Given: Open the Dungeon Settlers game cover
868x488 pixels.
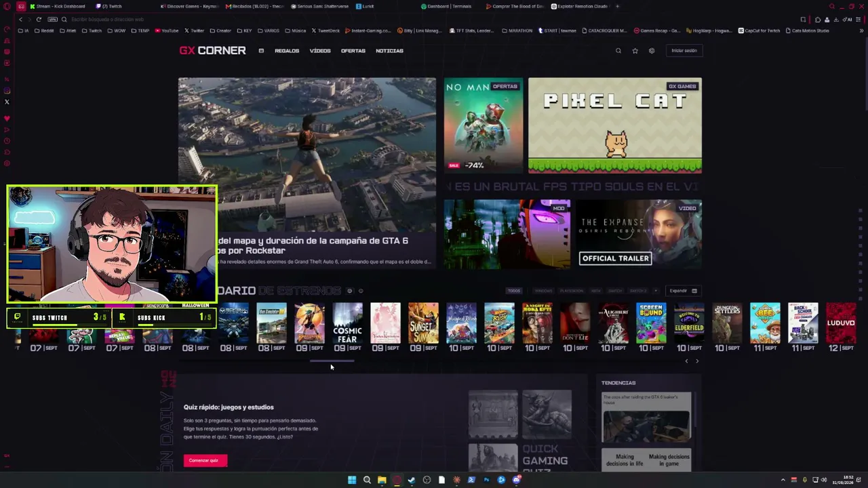Looking at the screenshot, I should [727, 323].
